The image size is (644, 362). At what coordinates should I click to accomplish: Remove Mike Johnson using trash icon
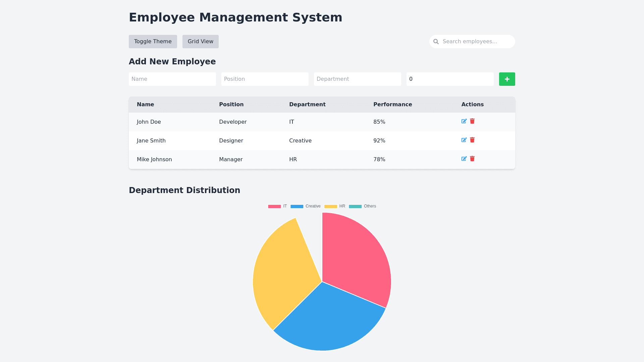[x=472, y=159]
